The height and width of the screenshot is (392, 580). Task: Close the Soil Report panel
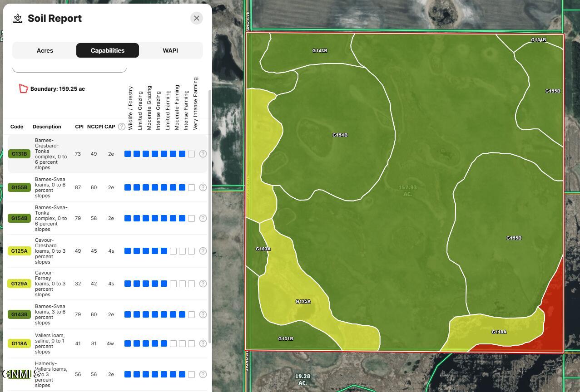196,18
